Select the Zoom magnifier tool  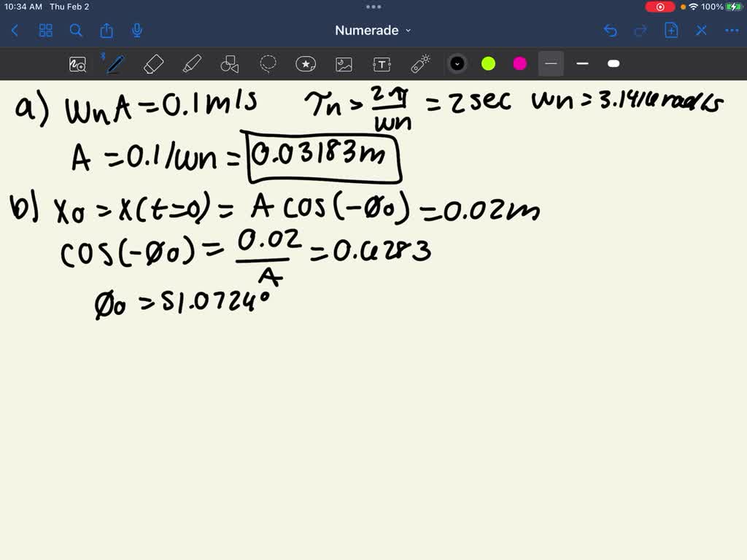77,63
